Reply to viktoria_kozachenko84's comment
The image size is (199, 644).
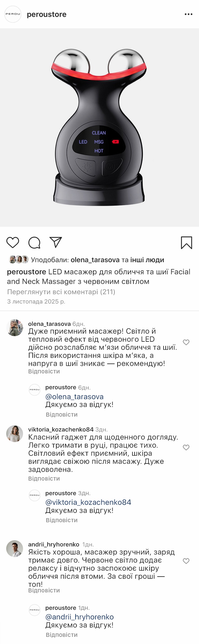click(x=44, y=478)
